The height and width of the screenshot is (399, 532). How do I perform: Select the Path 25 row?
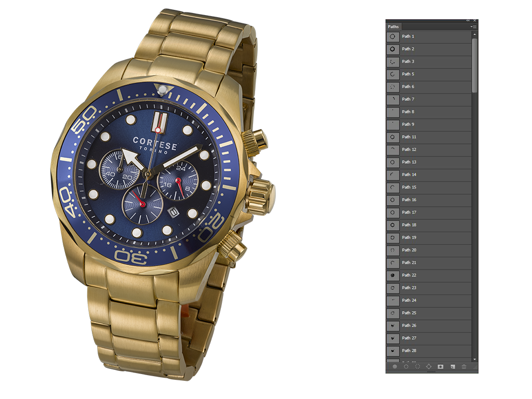click(429, 312)
